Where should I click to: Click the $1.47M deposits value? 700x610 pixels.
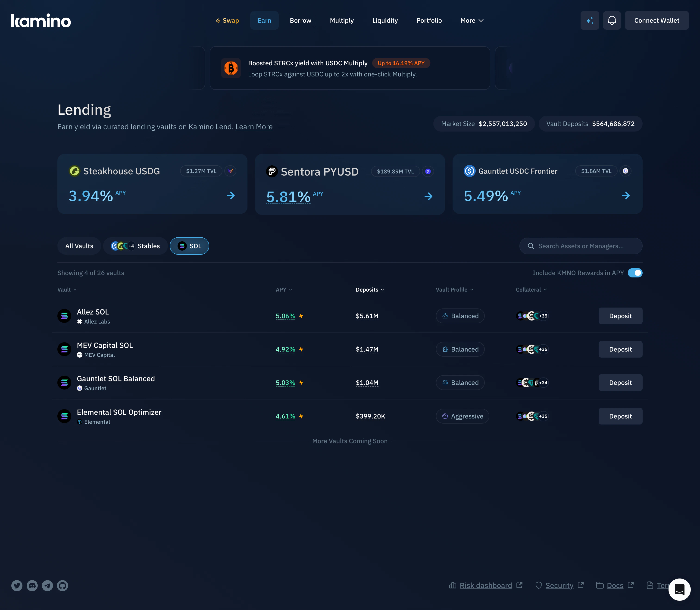coord(367,349)
